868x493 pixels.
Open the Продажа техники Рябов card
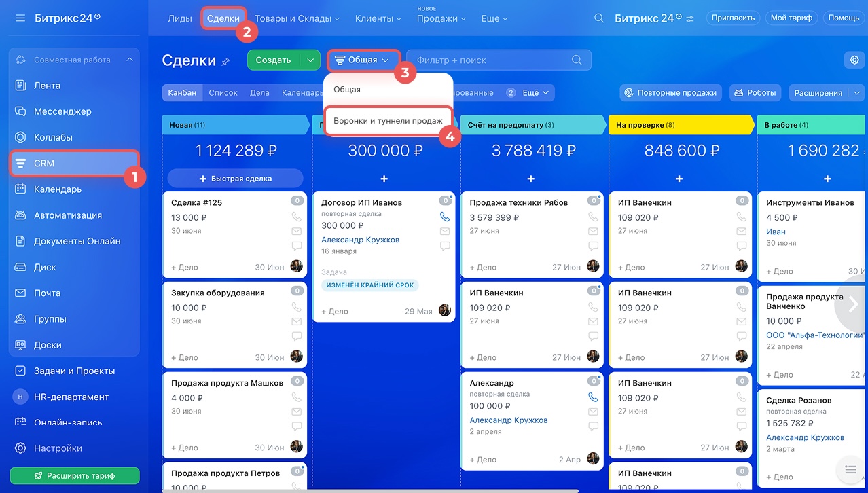pos(519,202)
